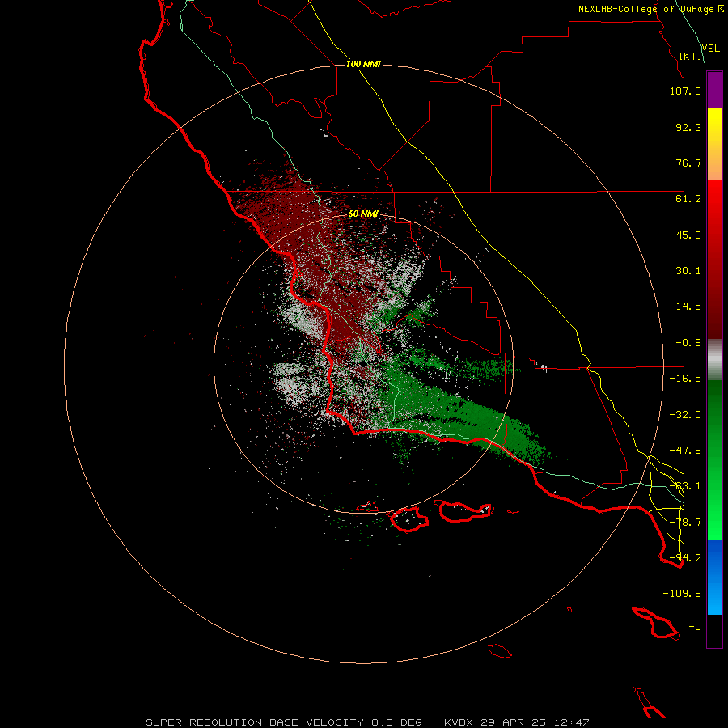Click the NEXLAB-College of DuPage label
728x728 pixels.
[645, 9]
